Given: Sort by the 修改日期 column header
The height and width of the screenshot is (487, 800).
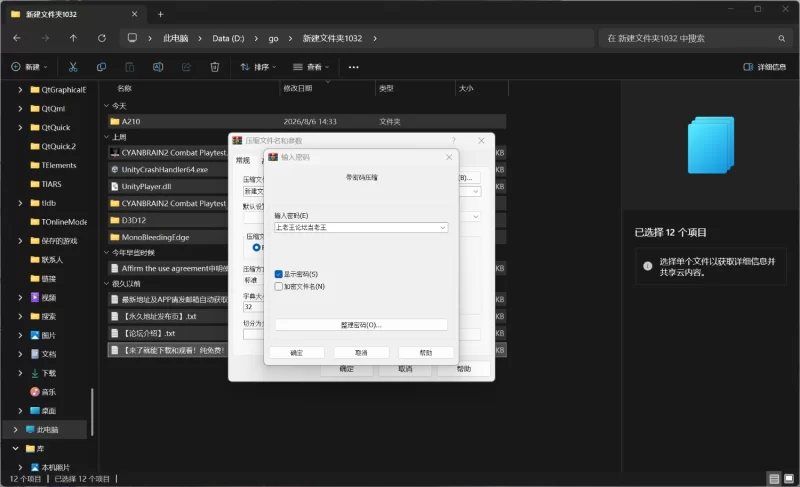Looking at the screenshot, I should tap(298, 88).
